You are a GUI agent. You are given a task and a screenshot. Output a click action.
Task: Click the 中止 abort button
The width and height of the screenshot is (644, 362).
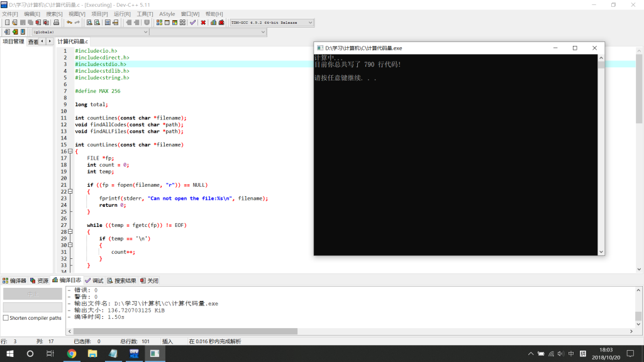click(33, 294)
